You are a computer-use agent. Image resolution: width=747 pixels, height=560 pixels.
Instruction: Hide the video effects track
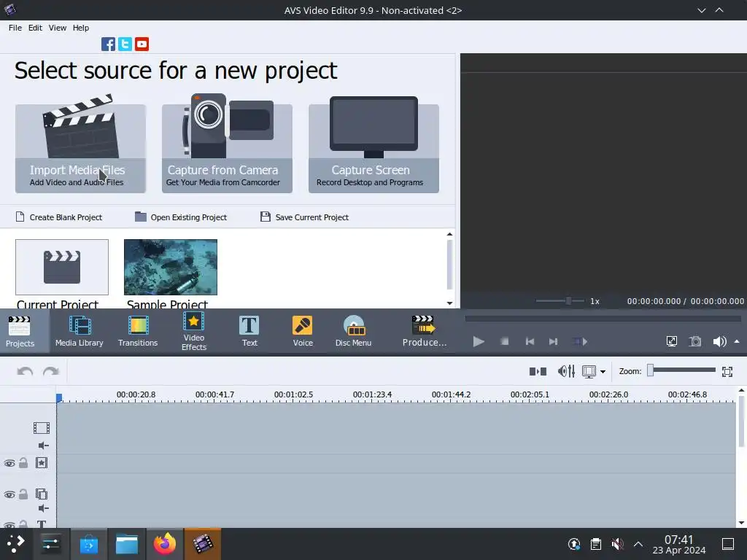[9, 463]
